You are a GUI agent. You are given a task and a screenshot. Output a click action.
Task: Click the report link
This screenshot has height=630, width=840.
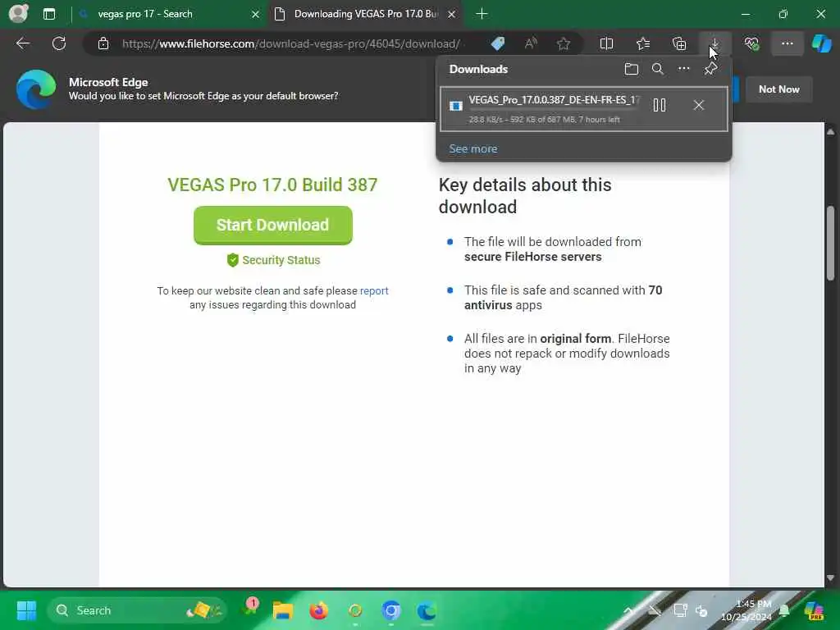point(374,291)
